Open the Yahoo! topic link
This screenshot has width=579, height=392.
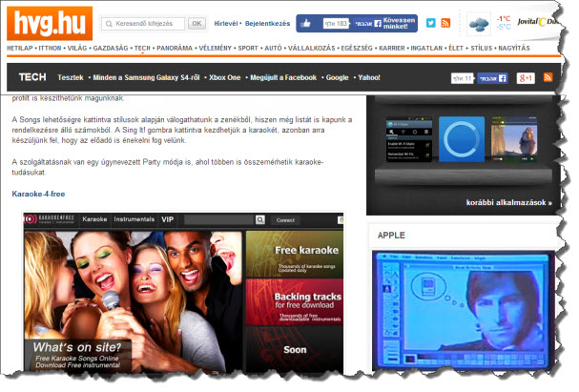[369, 77]
